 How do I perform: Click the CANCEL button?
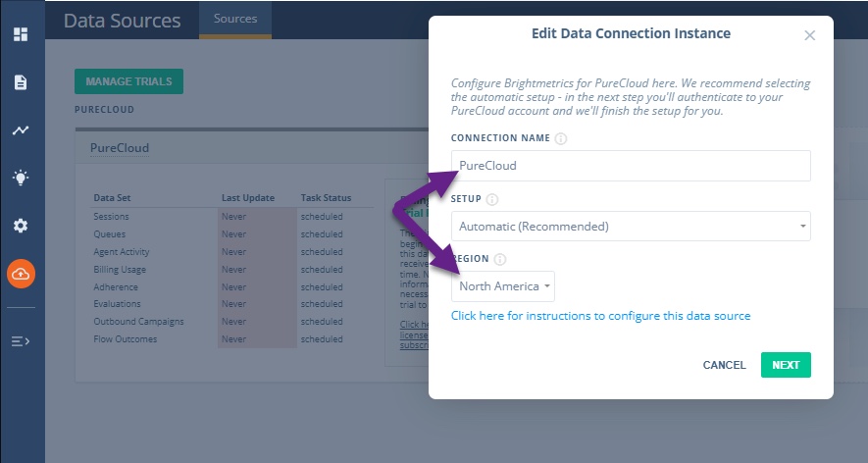724,365
